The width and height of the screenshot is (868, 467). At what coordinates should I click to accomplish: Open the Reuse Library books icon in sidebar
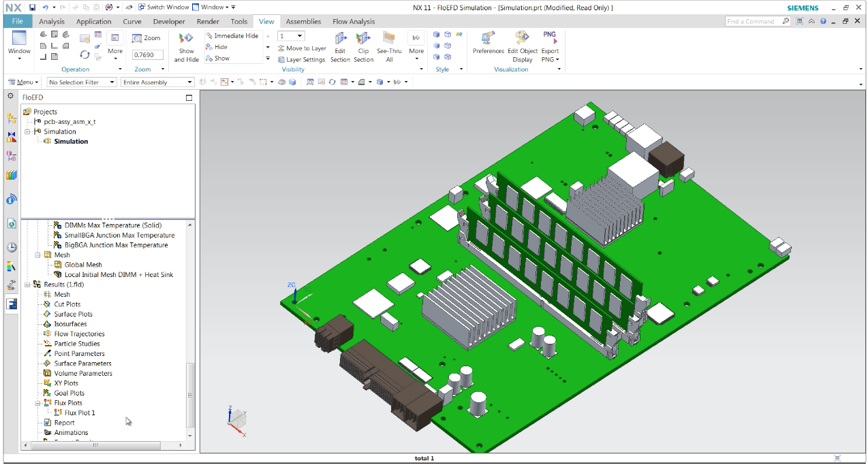coord(11,175)
